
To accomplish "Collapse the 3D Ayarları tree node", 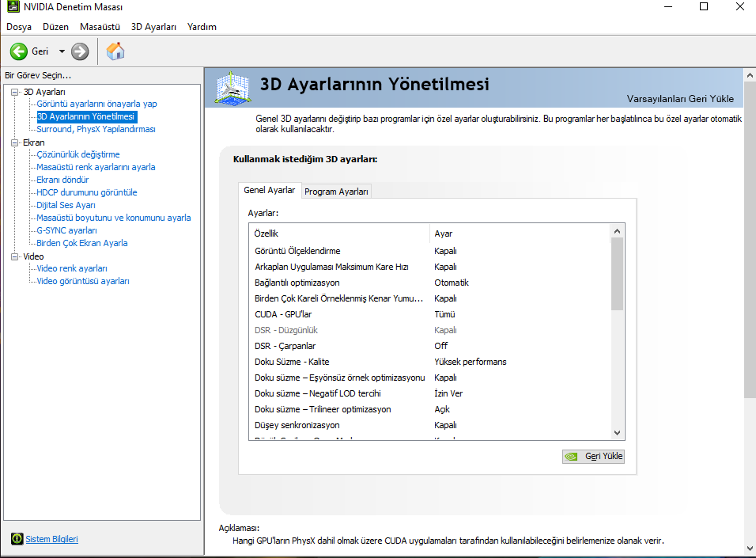I will pyautogui.click(x=15, y=92).
